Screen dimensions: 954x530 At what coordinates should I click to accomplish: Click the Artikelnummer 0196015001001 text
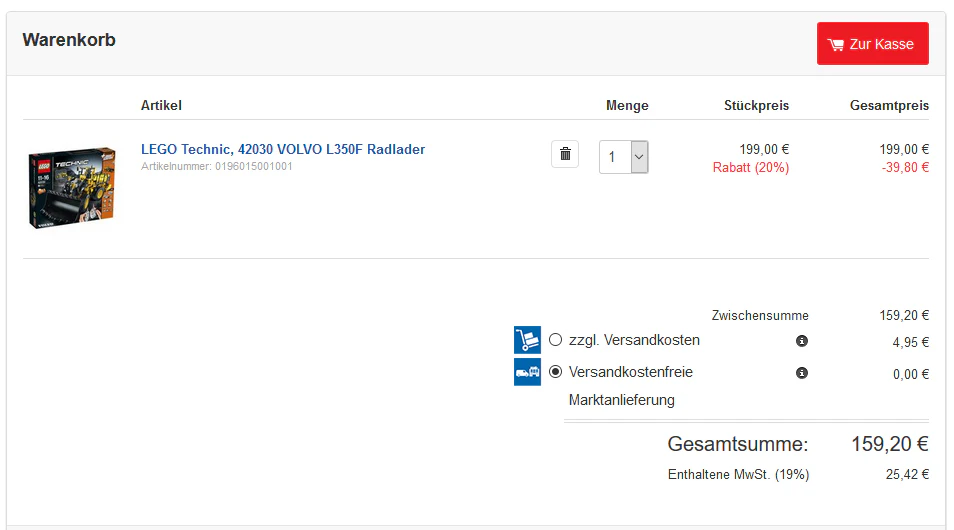pos(217,166)
